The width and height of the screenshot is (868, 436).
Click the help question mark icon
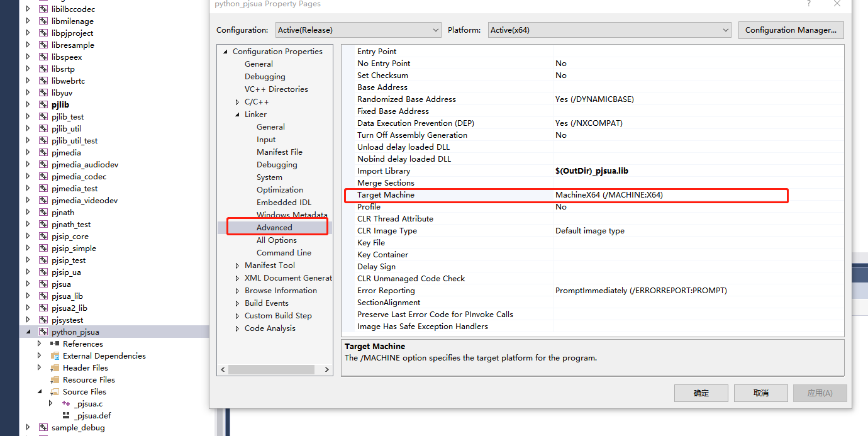tap(809, 4)
